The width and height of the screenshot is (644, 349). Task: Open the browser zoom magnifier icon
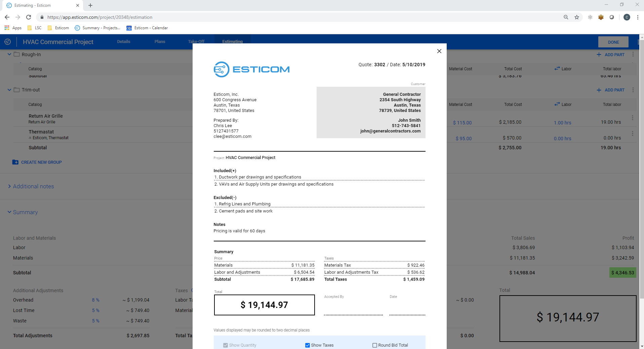click(x=566, y=17)
